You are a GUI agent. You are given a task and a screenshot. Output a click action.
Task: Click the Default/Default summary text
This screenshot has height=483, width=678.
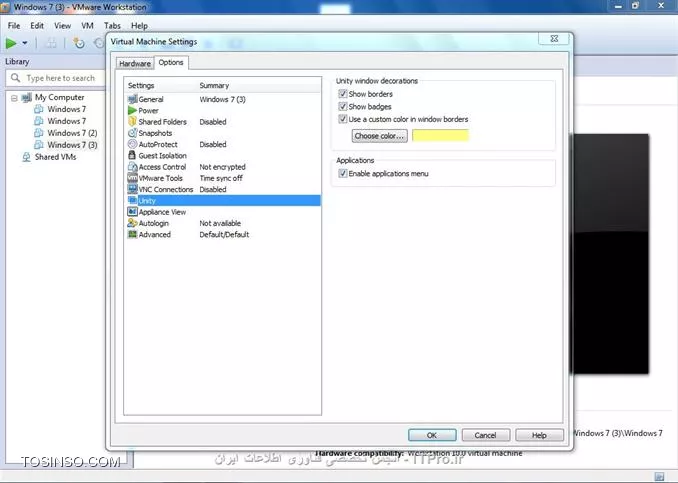[224, 234]
